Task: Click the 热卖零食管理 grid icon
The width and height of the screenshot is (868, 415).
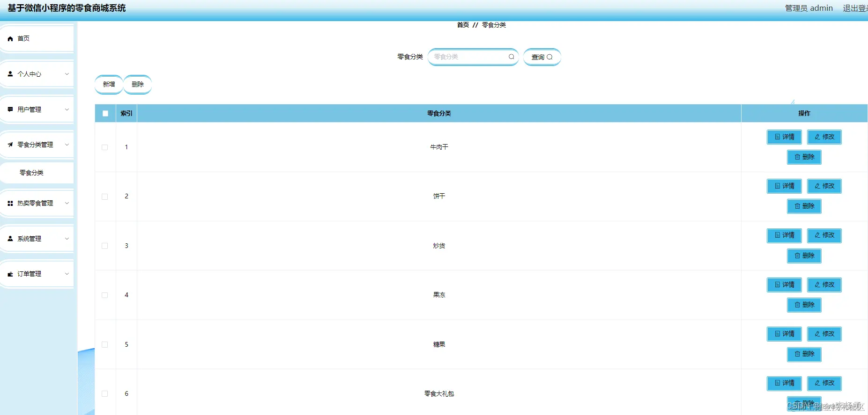Action: pyautogui.click(x=10, y=204)
